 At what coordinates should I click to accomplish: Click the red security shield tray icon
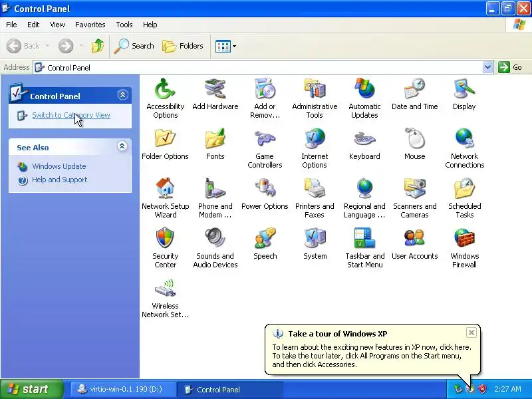pyautogui.click(x=481, y=389)
